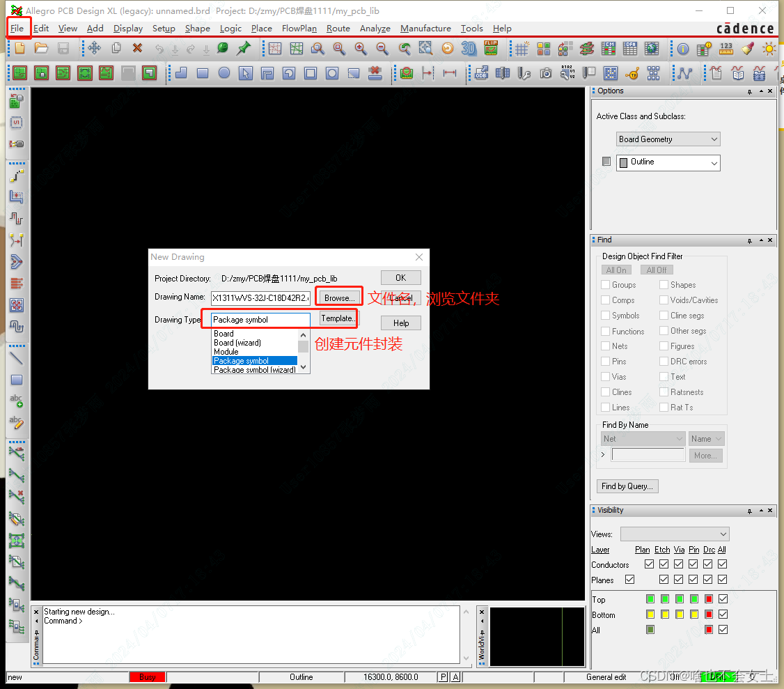Open the Drawing Type combo box
The image size is (784, 689).
(260, 320)
